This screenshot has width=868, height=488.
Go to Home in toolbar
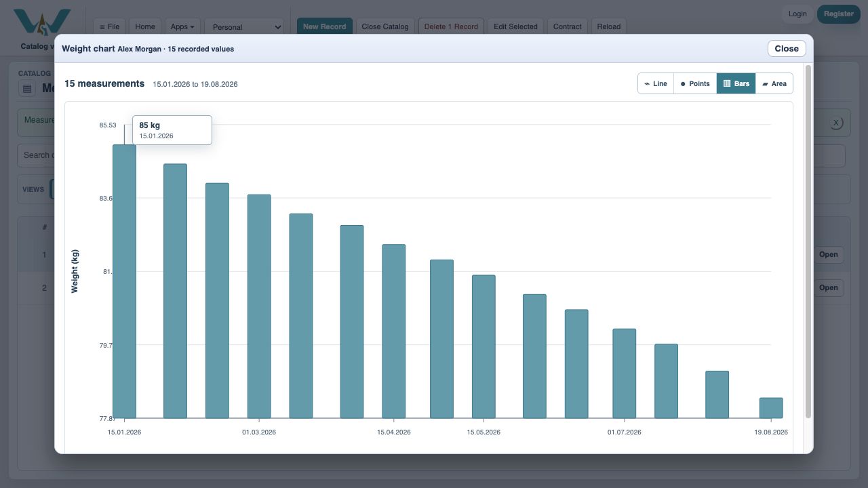pos(145,26)
